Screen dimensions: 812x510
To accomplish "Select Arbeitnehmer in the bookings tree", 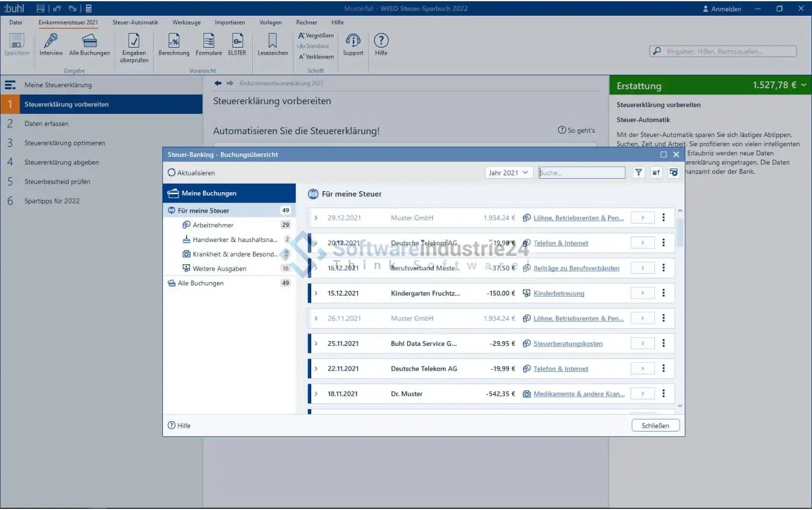I will 213,225.
